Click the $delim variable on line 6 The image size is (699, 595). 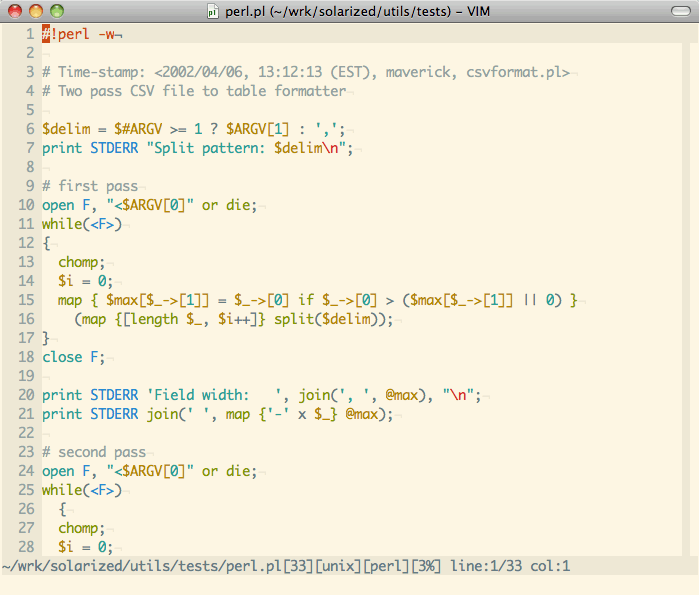[x=65, y=129]
